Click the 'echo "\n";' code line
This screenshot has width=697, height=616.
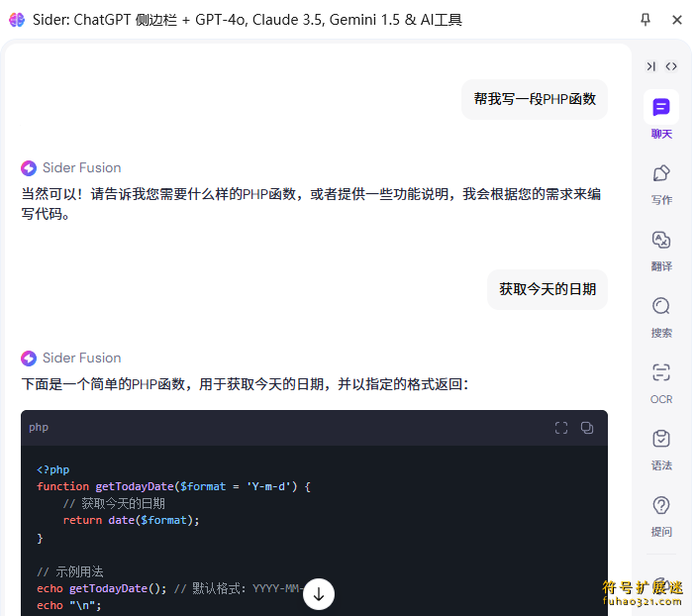69,606
